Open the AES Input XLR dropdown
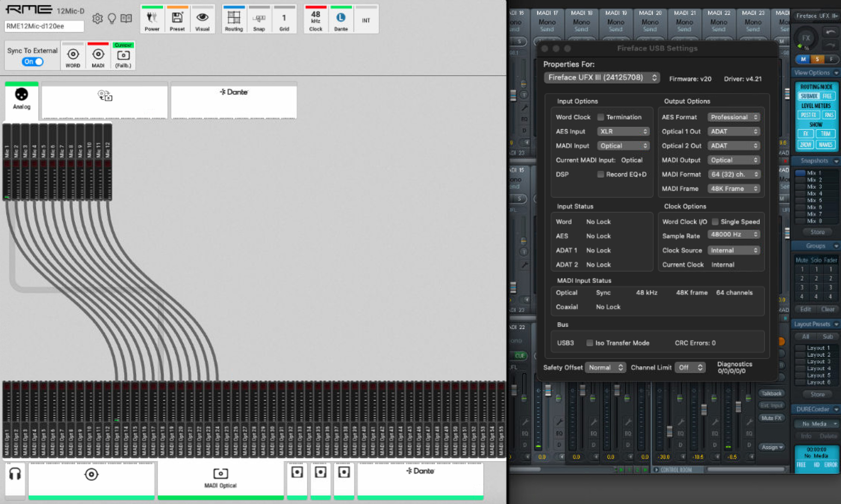 tap(623, 131)
